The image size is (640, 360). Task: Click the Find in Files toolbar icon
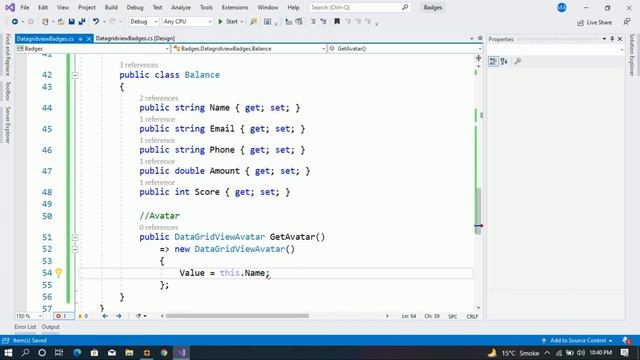click(x=253, y=22)
